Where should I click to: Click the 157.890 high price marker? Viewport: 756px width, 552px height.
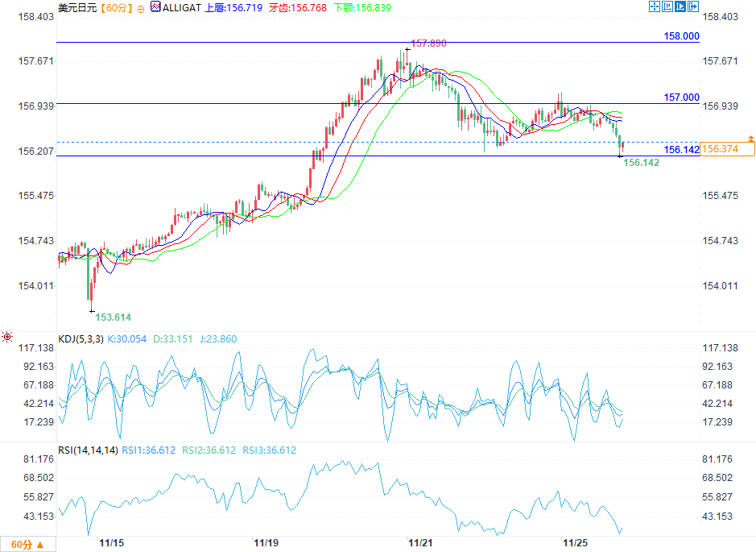(428, 44)
